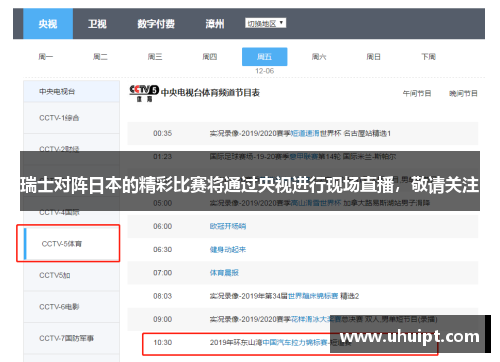Viewport: 500px width, 362px height.
Task: Click the 06:30 time cell
Action: click(x=163, y=250)
